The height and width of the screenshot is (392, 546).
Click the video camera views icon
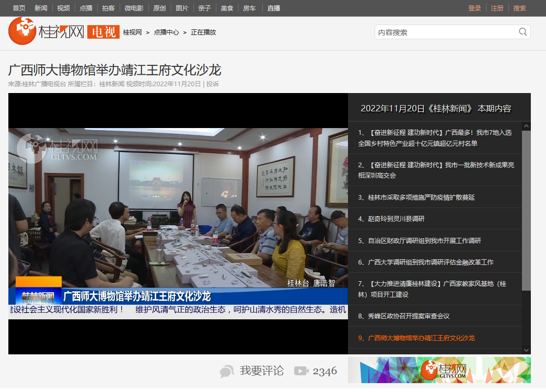click(x=301, y=371)
